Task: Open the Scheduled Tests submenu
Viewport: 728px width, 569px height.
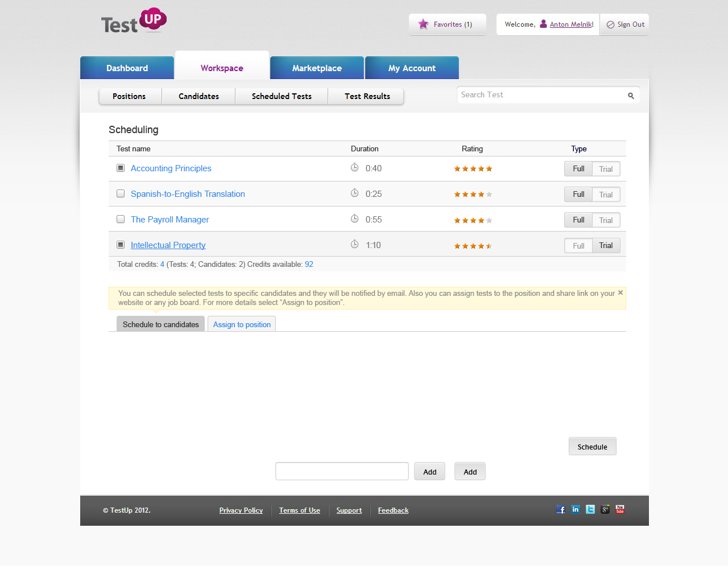Action: (282, 96)
